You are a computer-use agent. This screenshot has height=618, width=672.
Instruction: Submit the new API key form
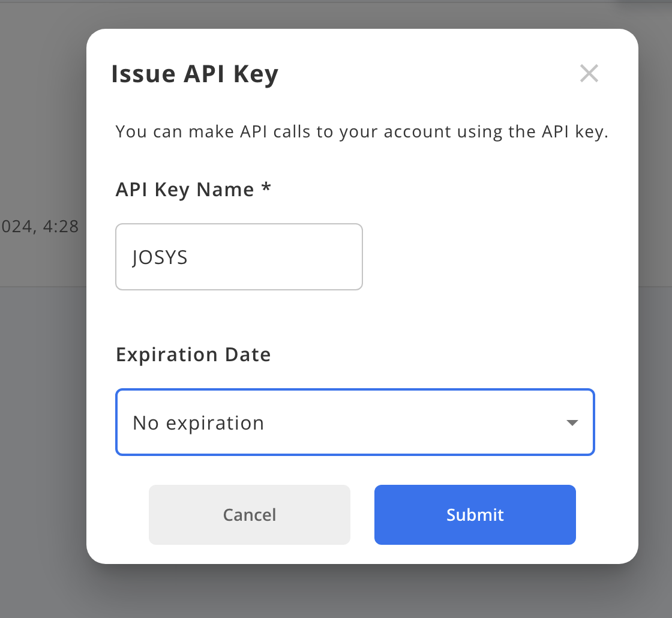tap(475, 515)
